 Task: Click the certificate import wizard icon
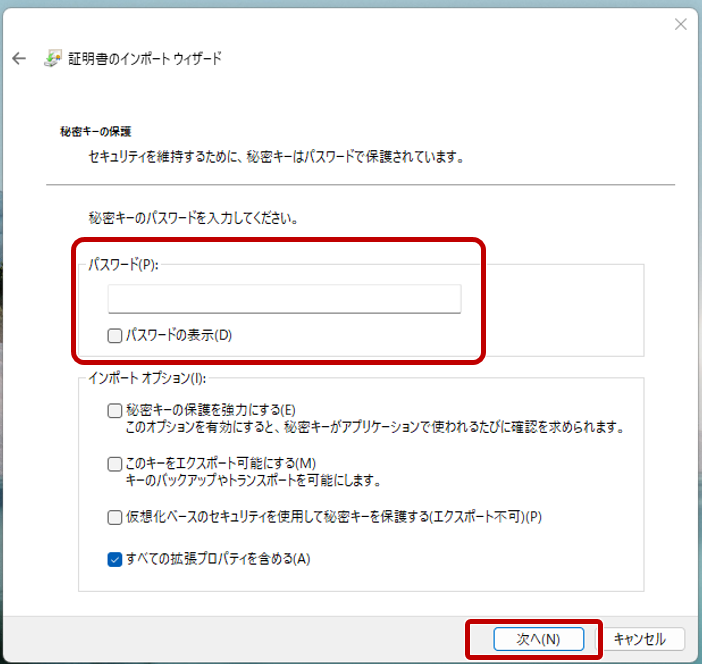coord(52,58)
